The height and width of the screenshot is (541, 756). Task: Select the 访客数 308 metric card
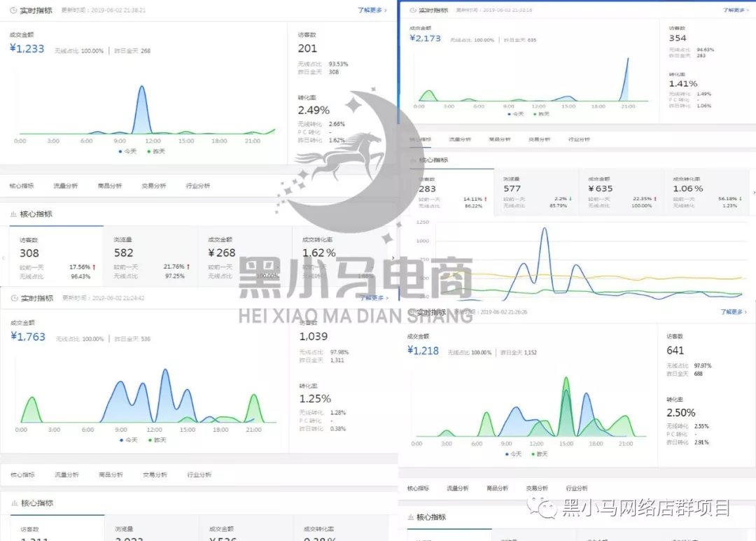(56, 257)
